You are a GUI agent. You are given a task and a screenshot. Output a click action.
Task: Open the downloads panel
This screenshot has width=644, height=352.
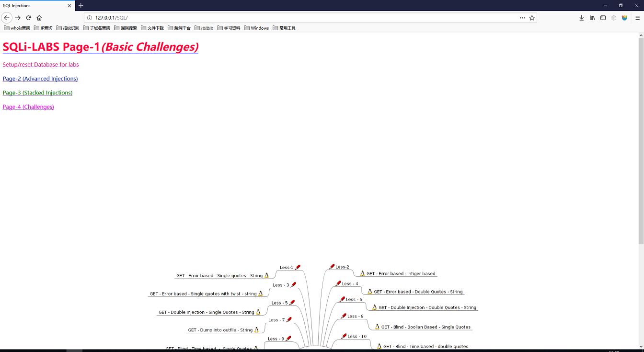(x=581, y=18)
